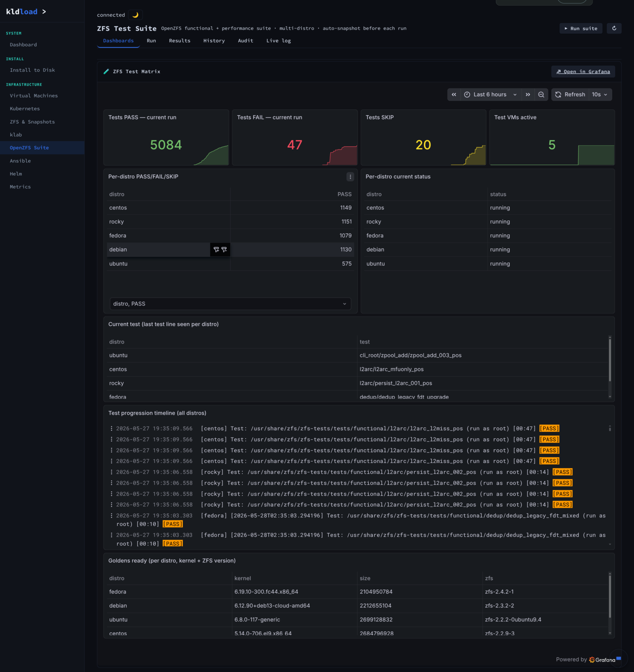Open the Last 6 hours time picker
Image resolution: width=634 pixels, height=672 pixels.
point(490,94)
